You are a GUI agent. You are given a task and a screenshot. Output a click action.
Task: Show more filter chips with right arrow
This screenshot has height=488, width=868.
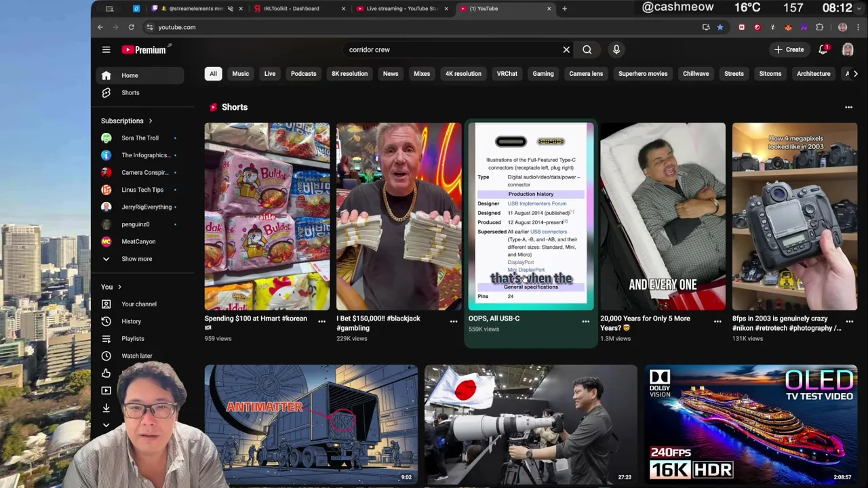coord(855,74)
